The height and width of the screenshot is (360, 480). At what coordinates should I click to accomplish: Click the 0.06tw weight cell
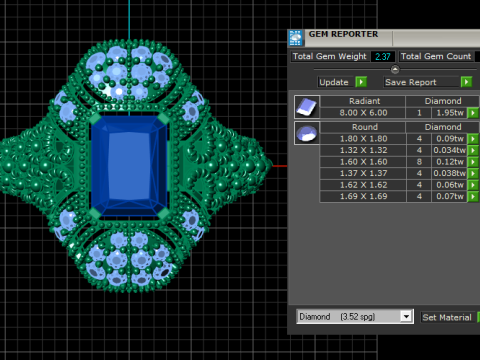(x=449, y=185)
